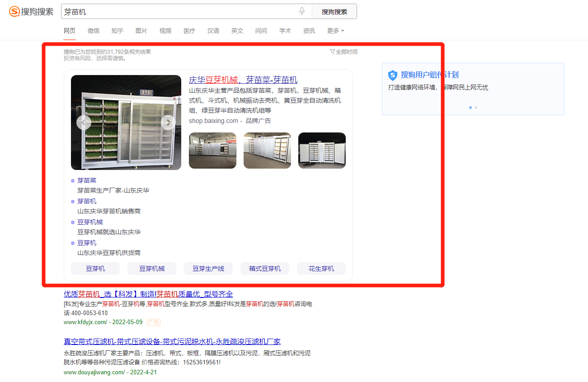The image size is (588, 382).
Task: Click the Sogou logo icon
Action: click(x=14, y=11)
